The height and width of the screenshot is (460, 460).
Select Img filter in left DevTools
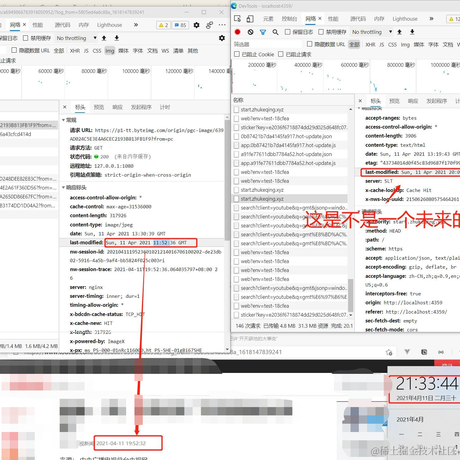pos(110,50)
